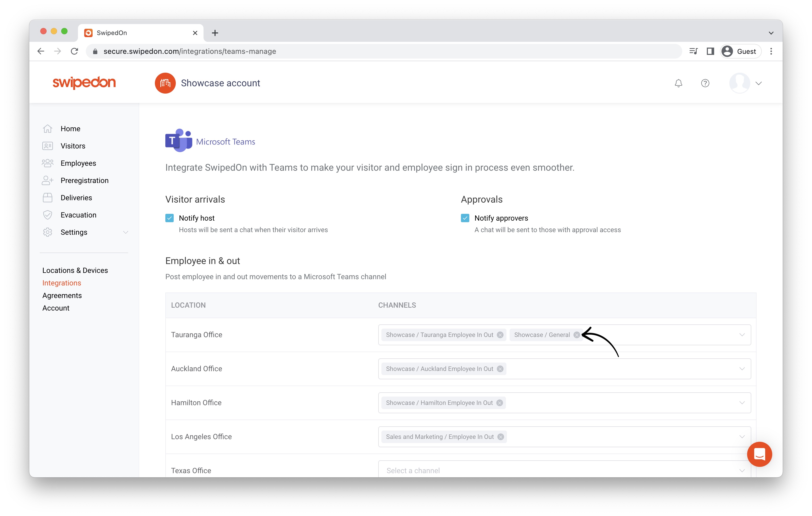Click the site lock icon
The image size is (812, 516).
(95, 51)
